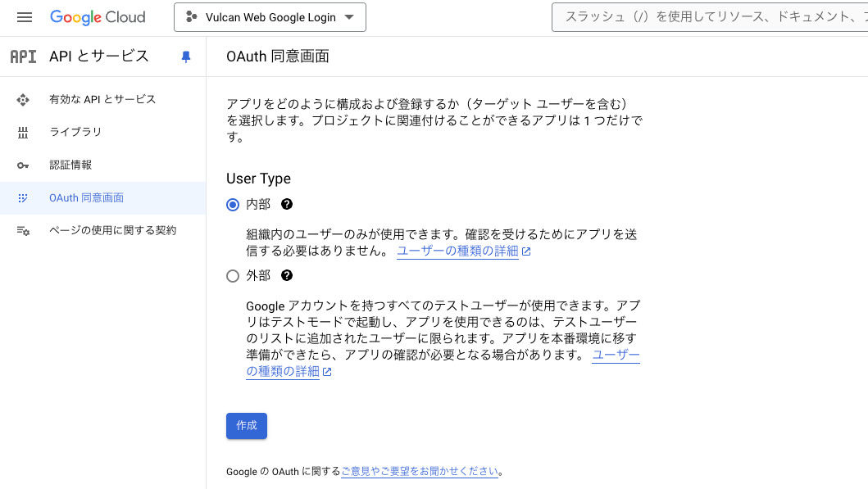
Task: Click the 外部 option label
Action: coord(258,276)
